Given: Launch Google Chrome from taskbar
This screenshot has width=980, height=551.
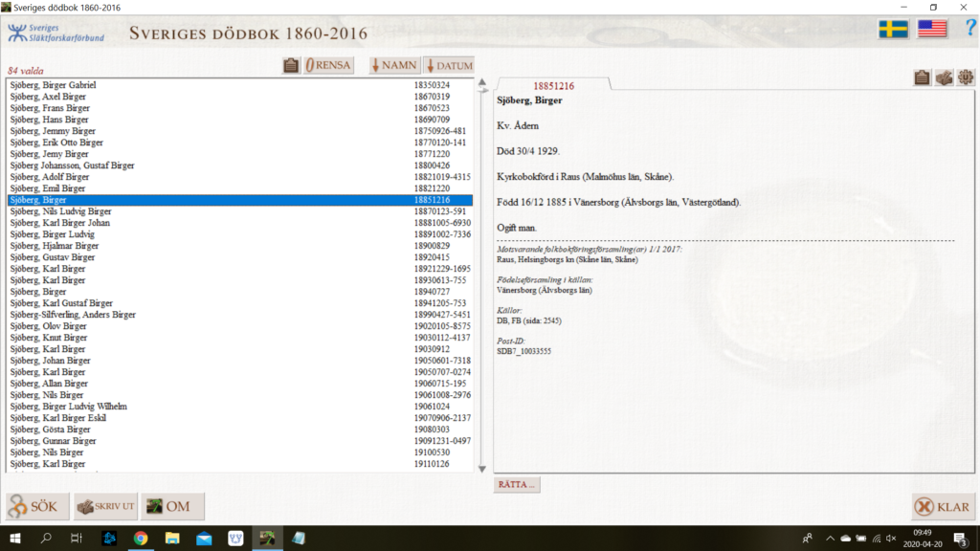Looking at the screenshot, I should [141, 538].
